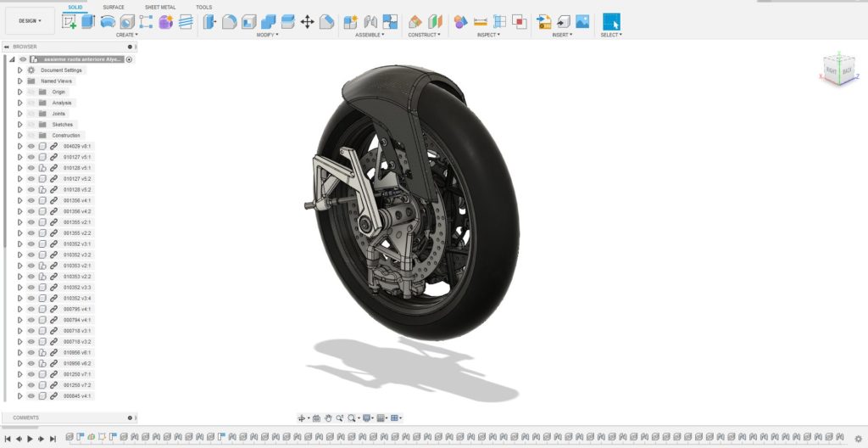Select the Shell tool

[248, 21]
